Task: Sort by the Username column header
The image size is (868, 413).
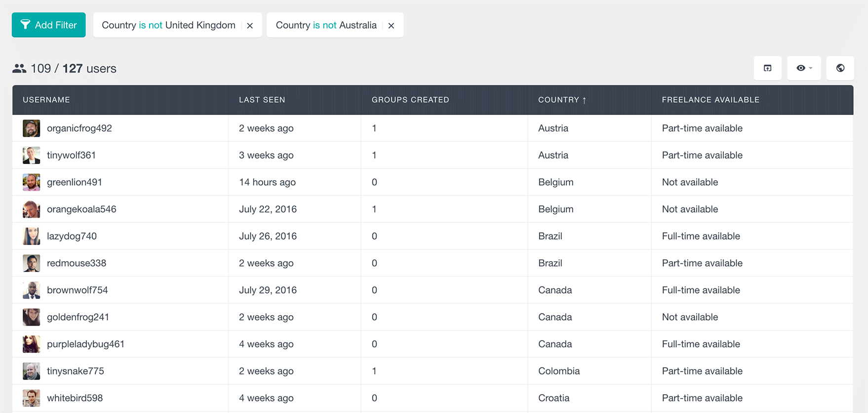Action: tap(46, 100)
